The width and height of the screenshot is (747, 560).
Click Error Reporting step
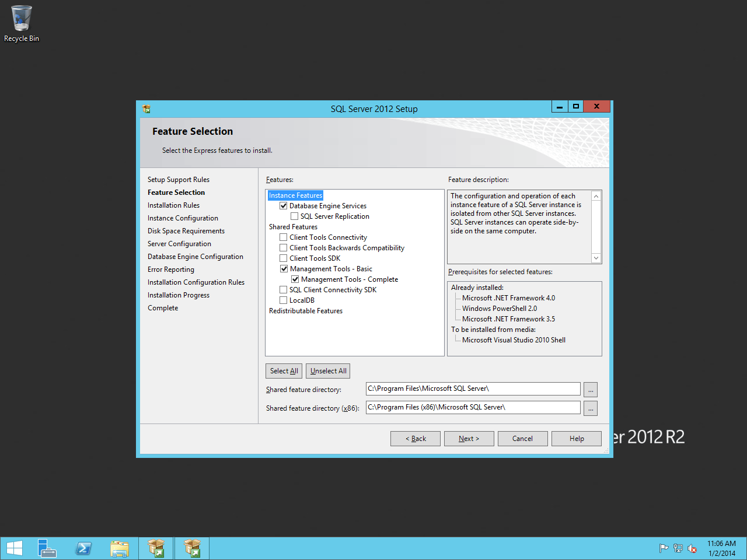click(x=171, y=269)
